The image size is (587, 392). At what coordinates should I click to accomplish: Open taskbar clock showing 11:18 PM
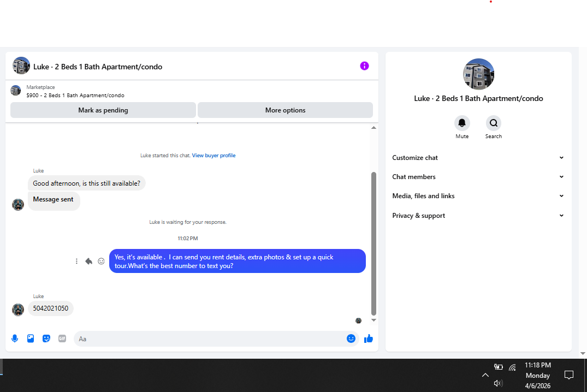click(x=538, y=376)
